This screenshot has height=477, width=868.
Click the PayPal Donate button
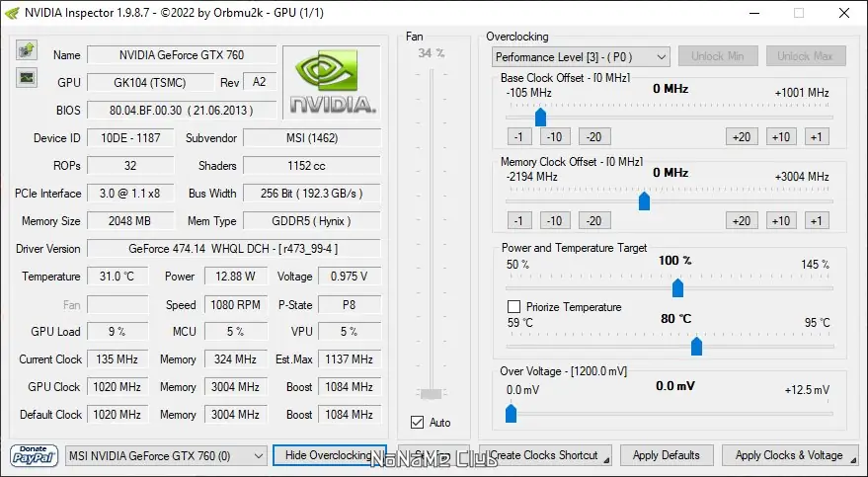(x=34, y=455)
